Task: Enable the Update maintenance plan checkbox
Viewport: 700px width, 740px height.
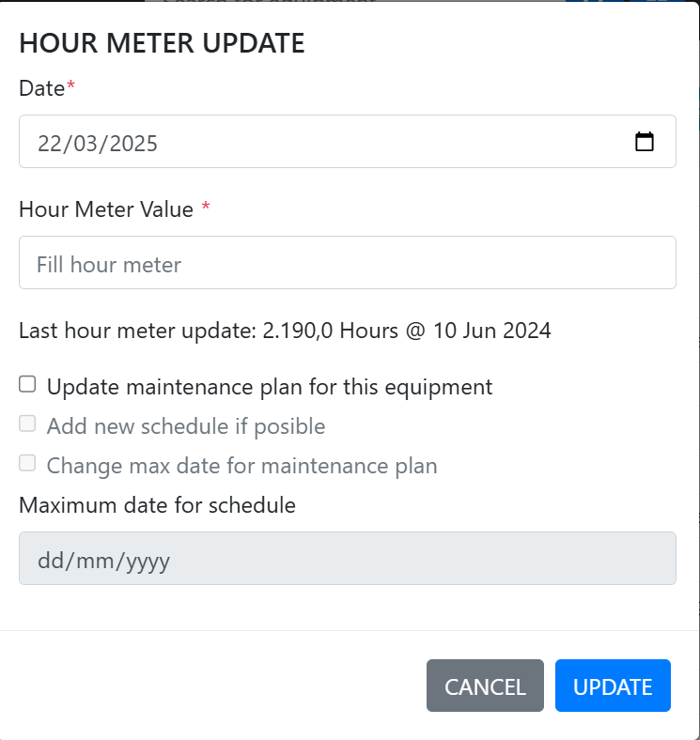Action: pos(28,384)
